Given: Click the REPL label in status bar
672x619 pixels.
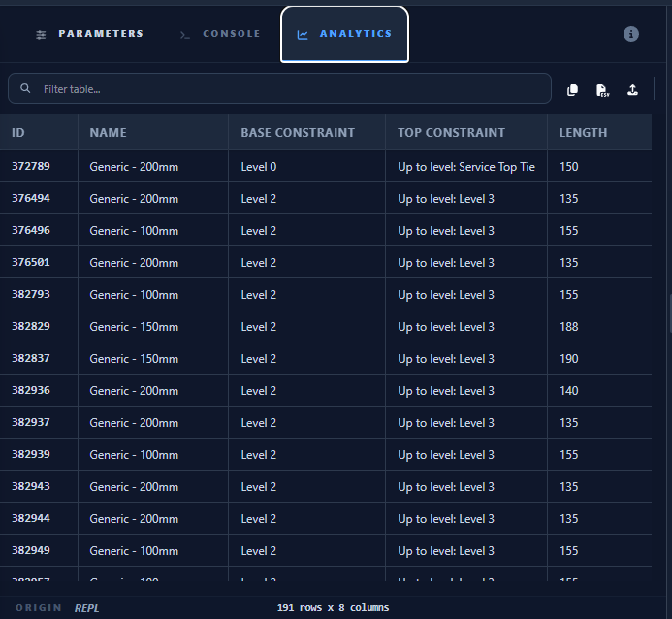Looking at the screenshot, I should 86,608.
